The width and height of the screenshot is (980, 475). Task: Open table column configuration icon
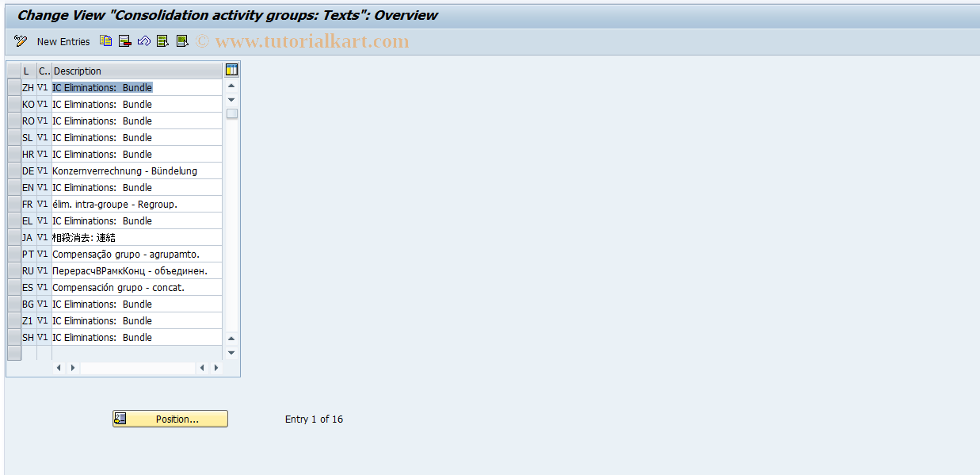point(231,70)
